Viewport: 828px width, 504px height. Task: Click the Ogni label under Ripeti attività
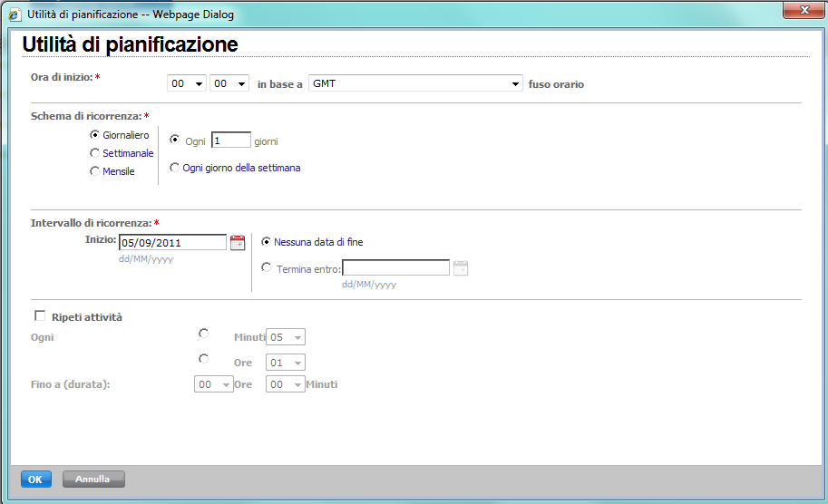point(43,337)
